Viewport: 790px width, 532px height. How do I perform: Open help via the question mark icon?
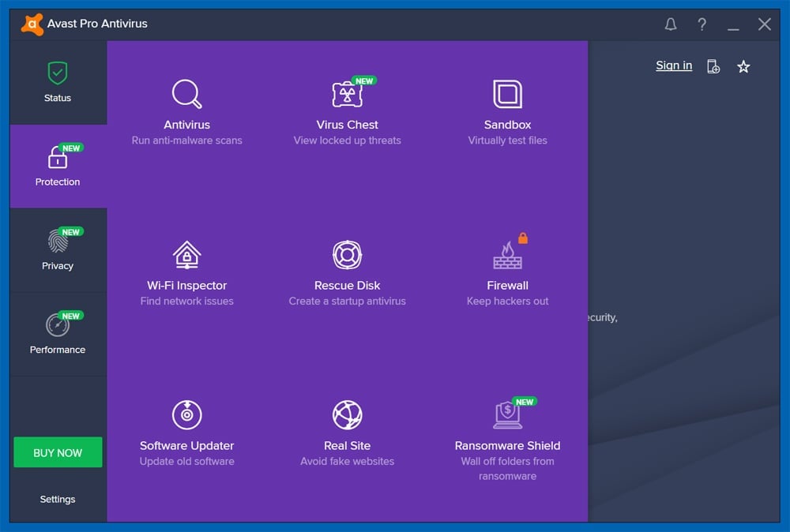point(702,24)
